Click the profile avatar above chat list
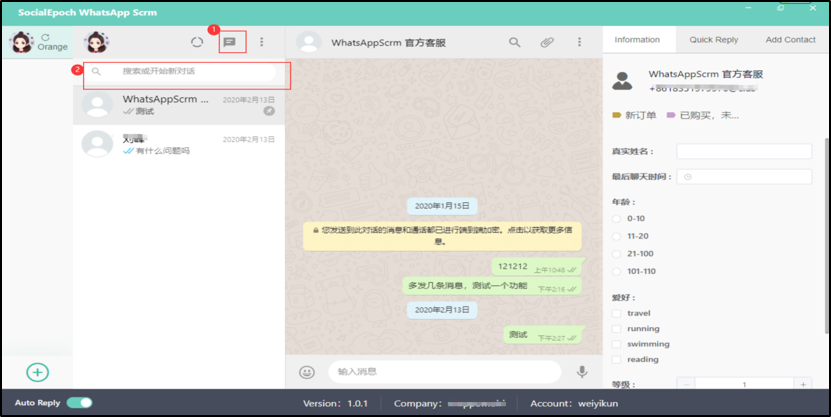 (x=96, y=42)
